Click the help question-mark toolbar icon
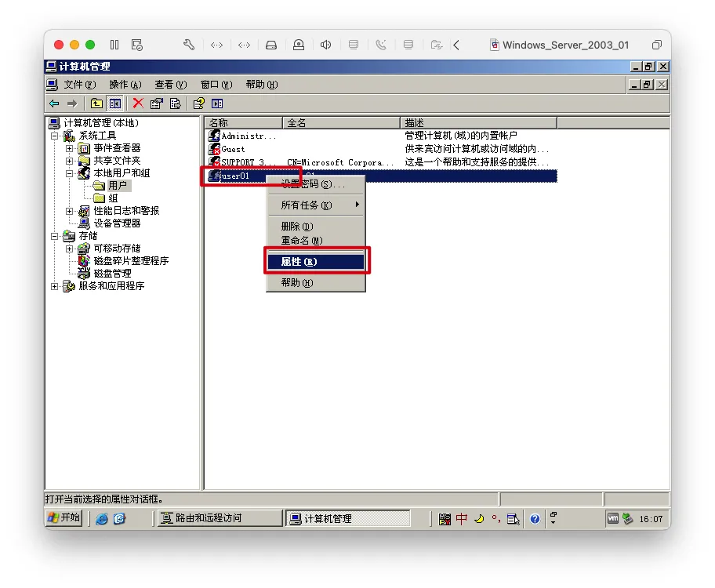This screenshot has height=588, width=715. (x=198, y=104)
